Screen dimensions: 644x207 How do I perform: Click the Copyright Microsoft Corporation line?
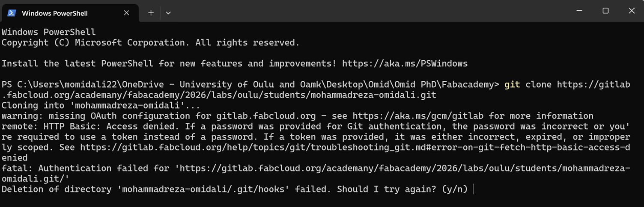150,43
